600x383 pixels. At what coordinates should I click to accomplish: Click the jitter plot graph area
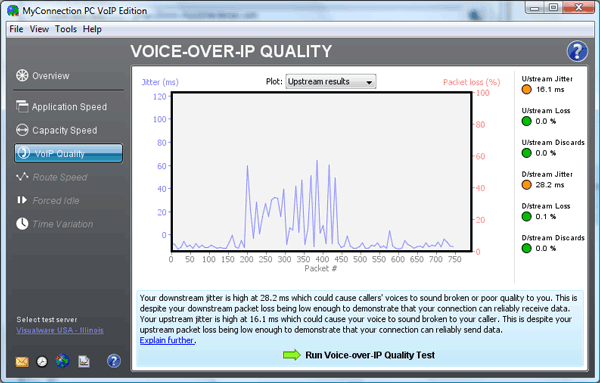(321, 172)
